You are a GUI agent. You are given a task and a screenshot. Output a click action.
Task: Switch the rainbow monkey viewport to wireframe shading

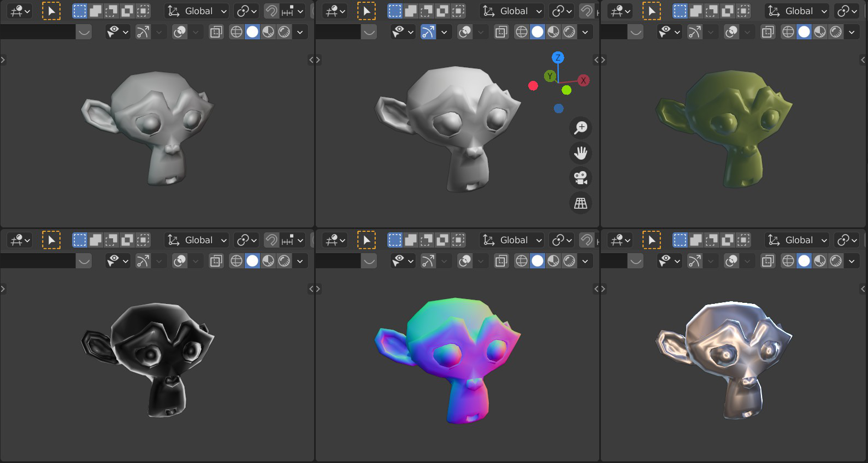(522, 261)
